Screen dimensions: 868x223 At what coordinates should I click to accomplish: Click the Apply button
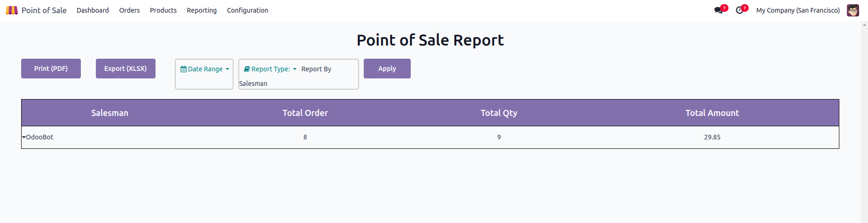[x=387, y=69]
